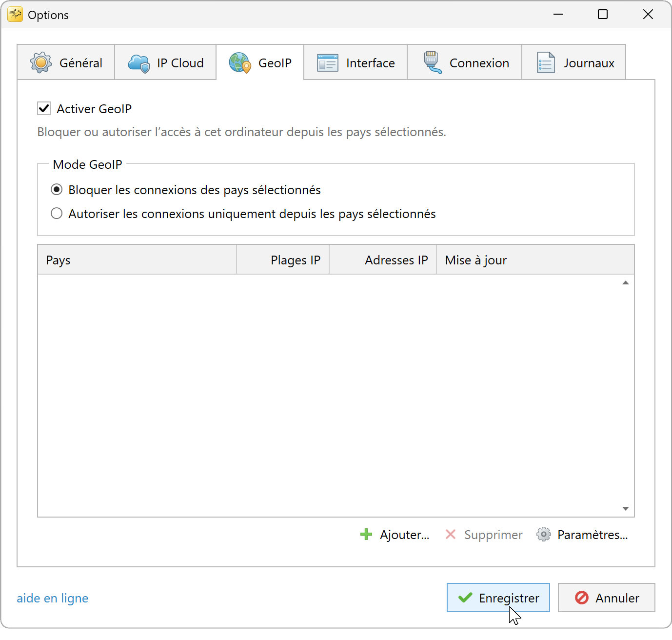Cancel changes with Annuler

(x=607, y=598)
